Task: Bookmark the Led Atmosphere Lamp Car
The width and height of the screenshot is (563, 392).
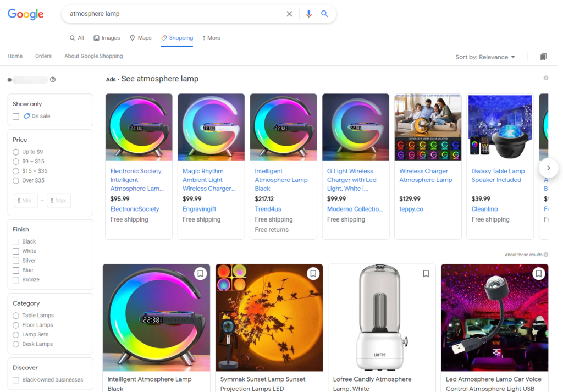Action: 539,274
